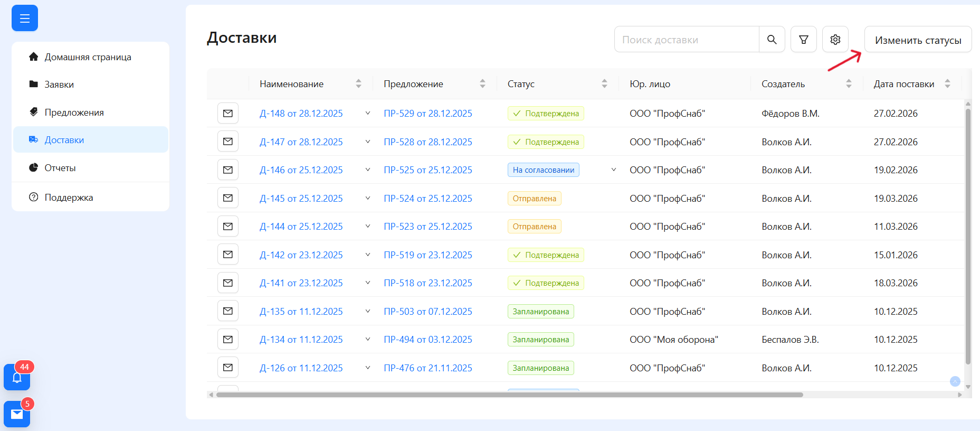Focus the Поиск доставки search field
Image resolution: width=980 pixels, height=431 pixels.
(686, 40)
